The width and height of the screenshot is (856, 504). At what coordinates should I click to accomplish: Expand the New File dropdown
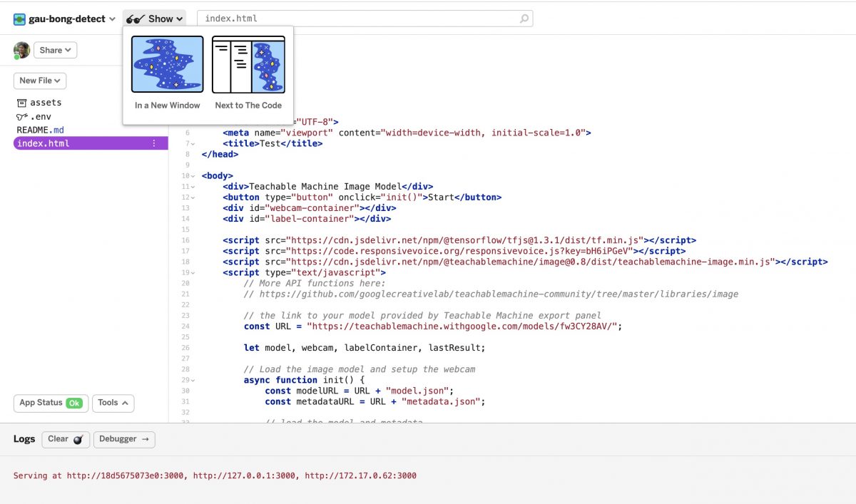(x=40, y=81)
